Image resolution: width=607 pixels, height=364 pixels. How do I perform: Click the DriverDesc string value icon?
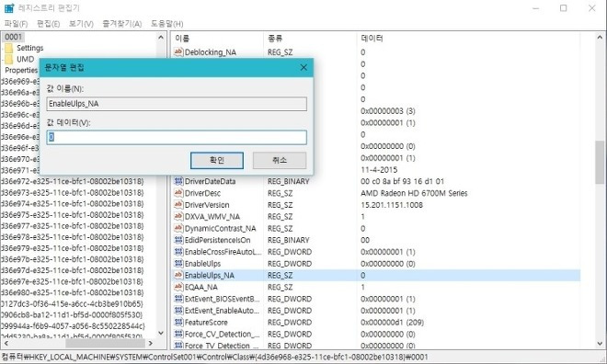click(178, 193)
